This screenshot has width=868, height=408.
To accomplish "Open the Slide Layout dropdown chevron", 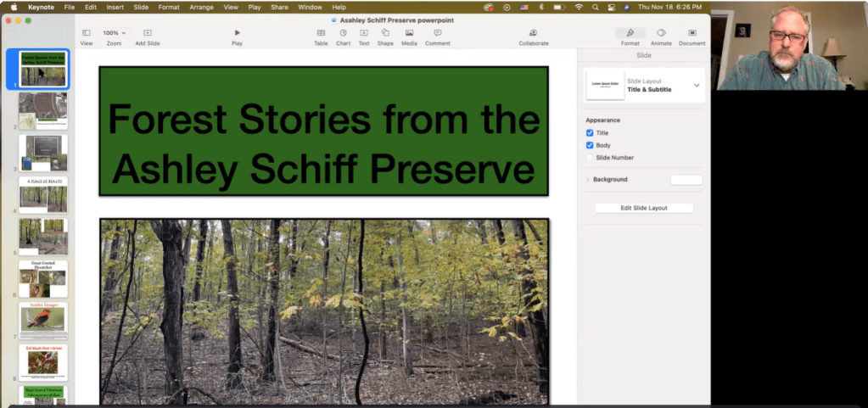I will pos(697,85).
